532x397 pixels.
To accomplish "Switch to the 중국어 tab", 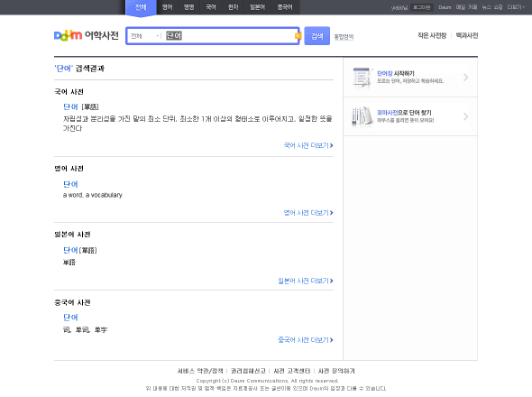I will point(285,7).
